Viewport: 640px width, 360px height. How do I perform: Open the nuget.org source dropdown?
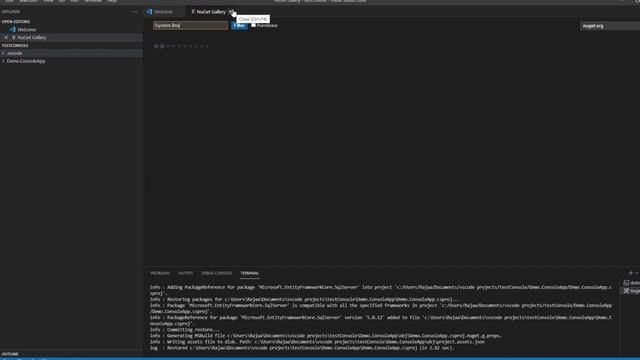[x=610, y=26]
